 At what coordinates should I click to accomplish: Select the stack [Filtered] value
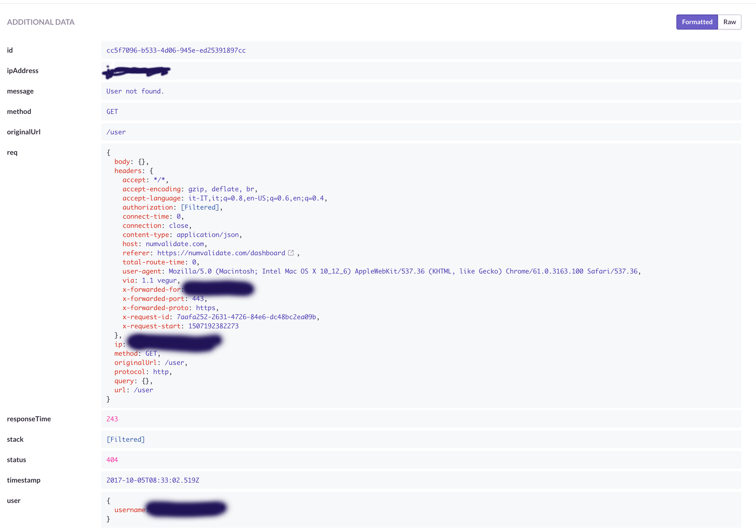tap(126, 439)
